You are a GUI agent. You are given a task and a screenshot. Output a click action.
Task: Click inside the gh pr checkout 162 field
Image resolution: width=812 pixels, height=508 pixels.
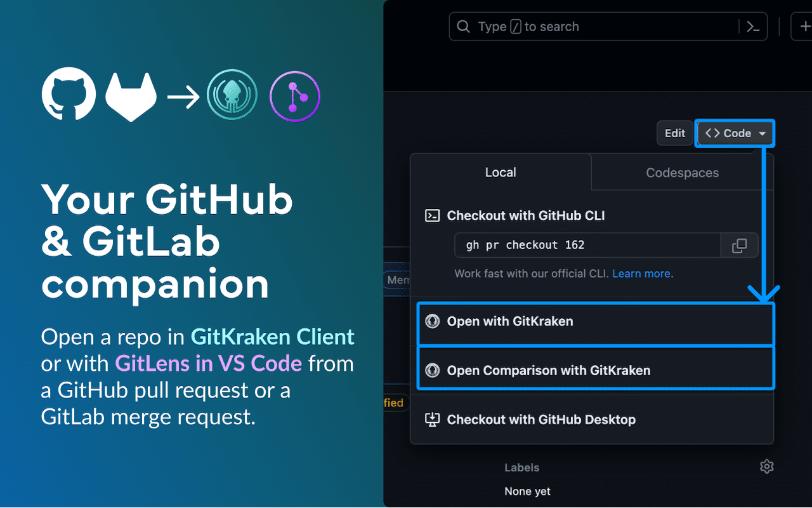(584, 245)
